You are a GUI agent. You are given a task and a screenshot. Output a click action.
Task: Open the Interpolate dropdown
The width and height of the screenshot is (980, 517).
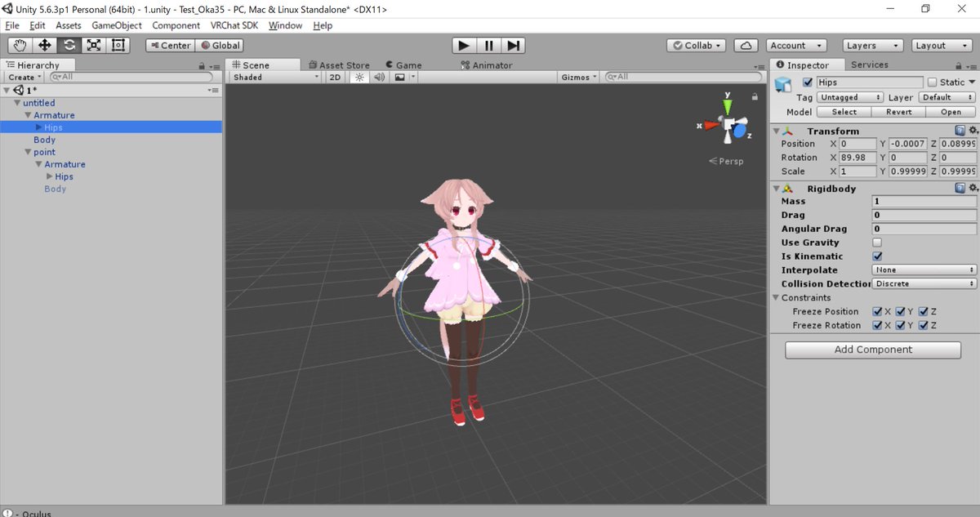tap(923, 270)
